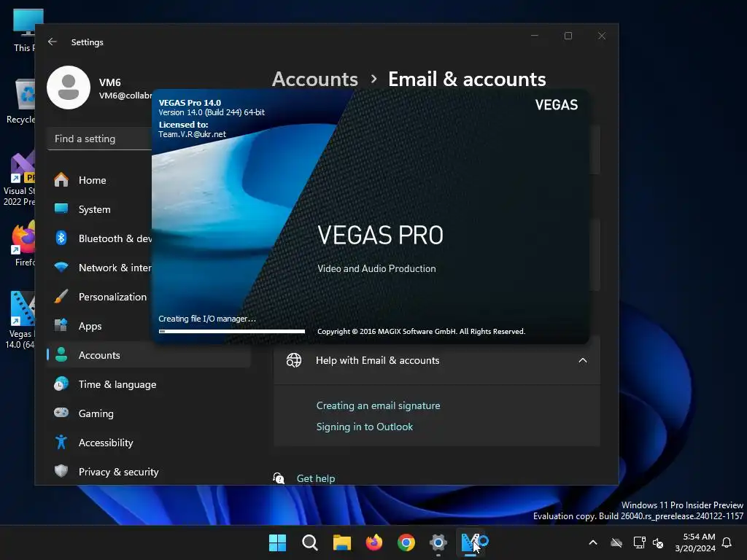747x560 pixels.
Task: Click the Accounts person icon
Action: pos(61,355)
